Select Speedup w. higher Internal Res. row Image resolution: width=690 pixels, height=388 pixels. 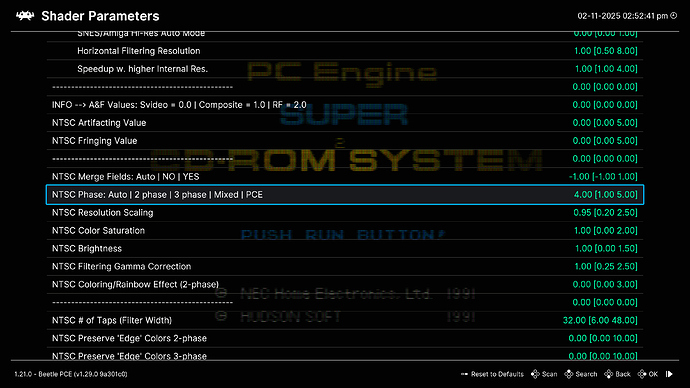click(345, 69)
